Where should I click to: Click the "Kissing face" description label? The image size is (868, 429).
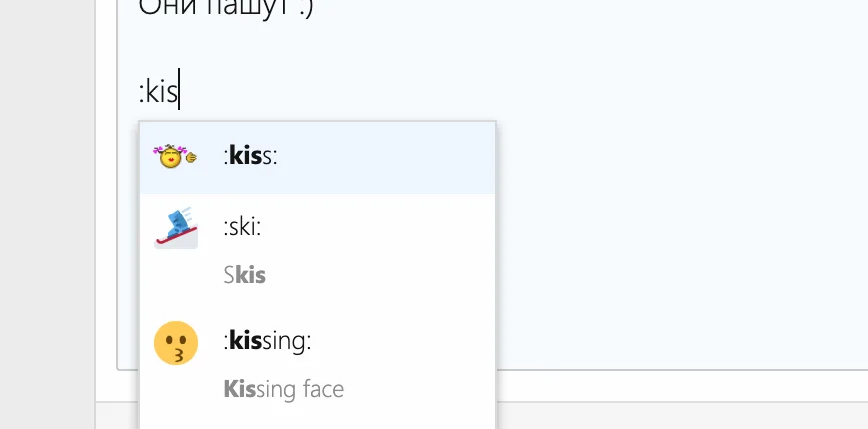pyautogui.click(x=284, y=389)
